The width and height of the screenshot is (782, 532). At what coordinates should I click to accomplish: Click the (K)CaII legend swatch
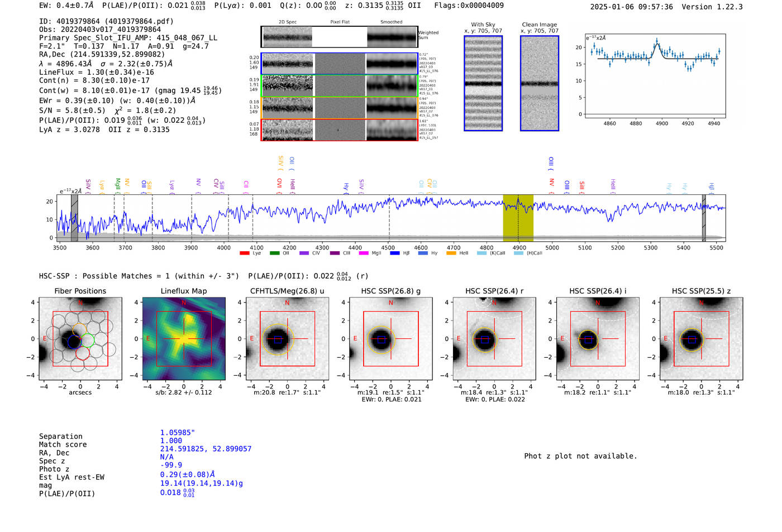point(481,253)
